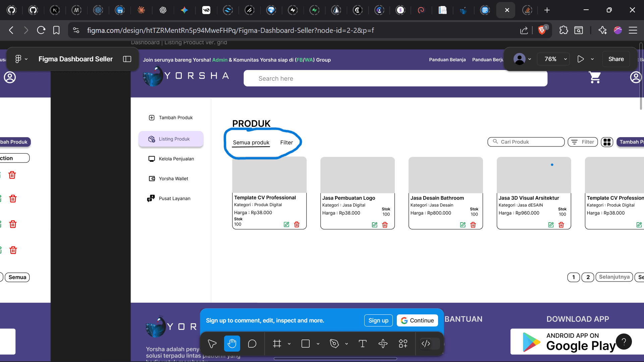Switch to the Stack Overflow browser tab
The image size is (644, 362).
[x=528, y=10]
